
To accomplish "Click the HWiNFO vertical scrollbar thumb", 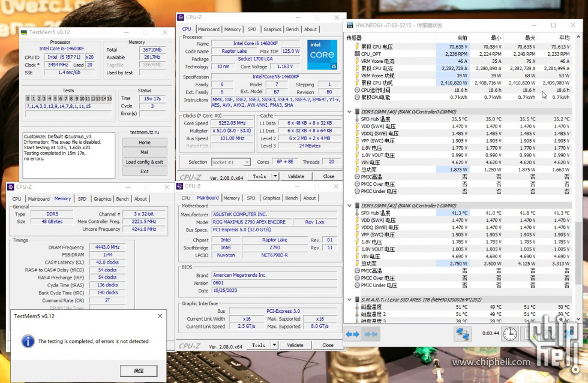I will [578, 254].
